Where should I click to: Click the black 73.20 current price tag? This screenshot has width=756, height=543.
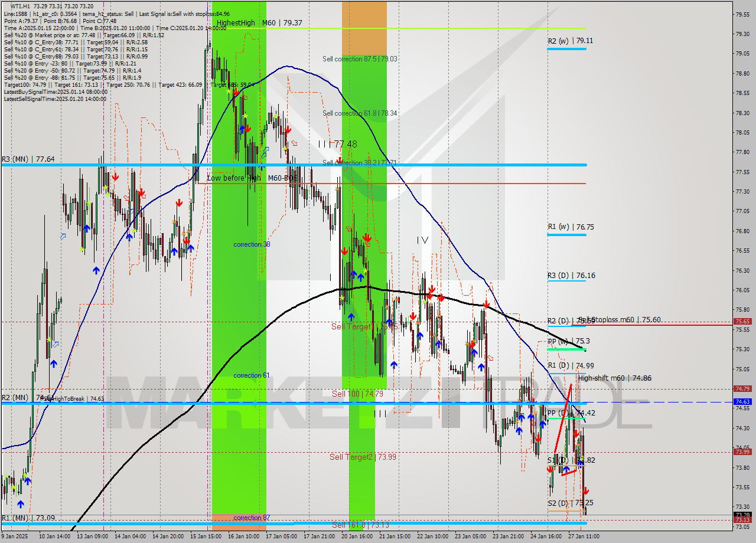pos(742,514)
